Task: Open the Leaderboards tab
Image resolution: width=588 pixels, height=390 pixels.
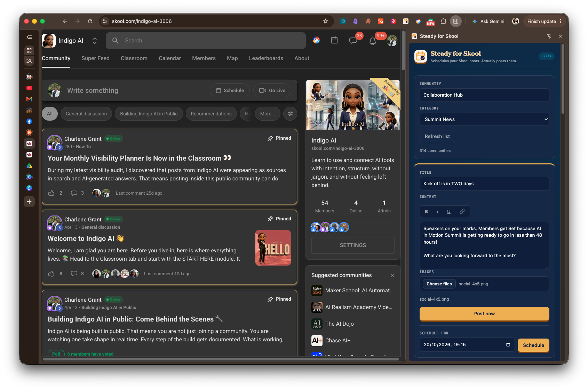Action: 266,58
